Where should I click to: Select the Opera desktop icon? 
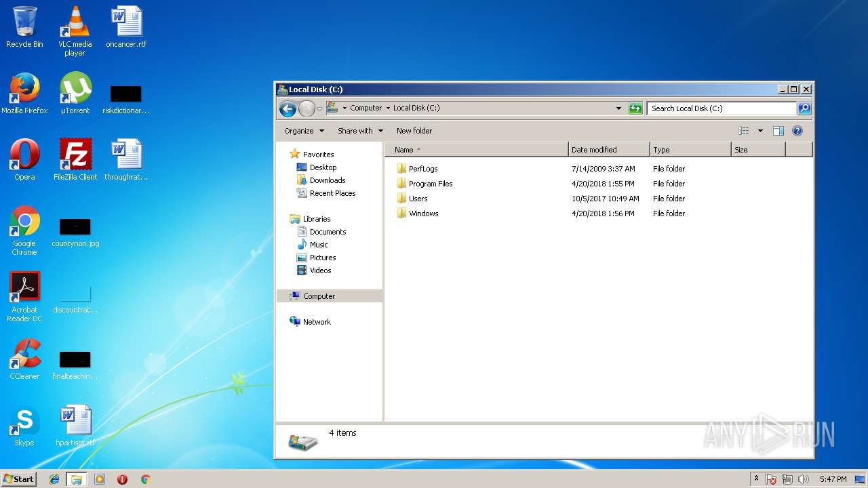coord(24,160)
